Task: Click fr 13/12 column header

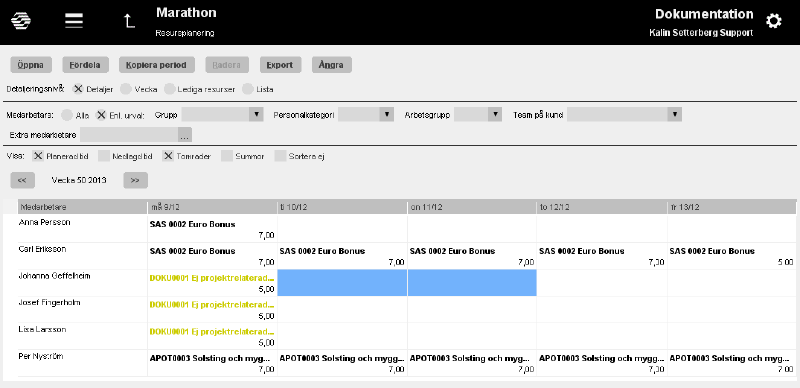Action: coord(732,207)
